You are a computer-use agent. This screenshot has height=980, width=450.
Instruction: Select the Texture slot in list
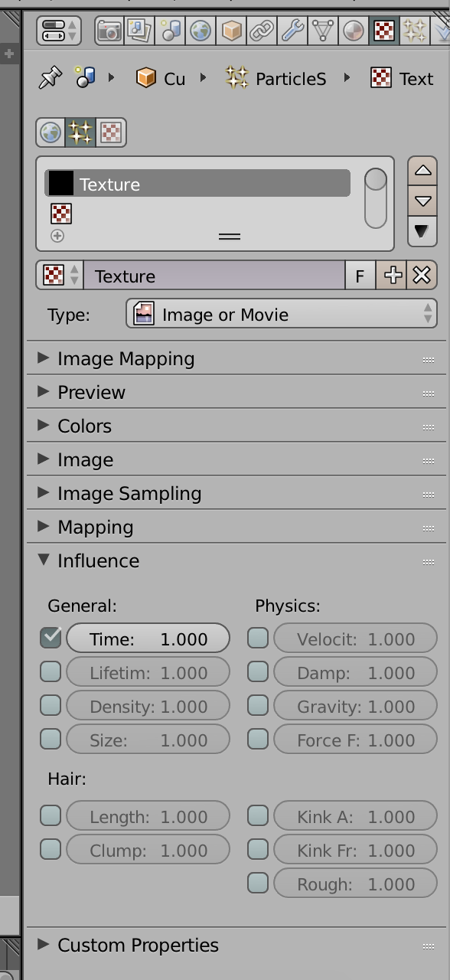point(197,184)
